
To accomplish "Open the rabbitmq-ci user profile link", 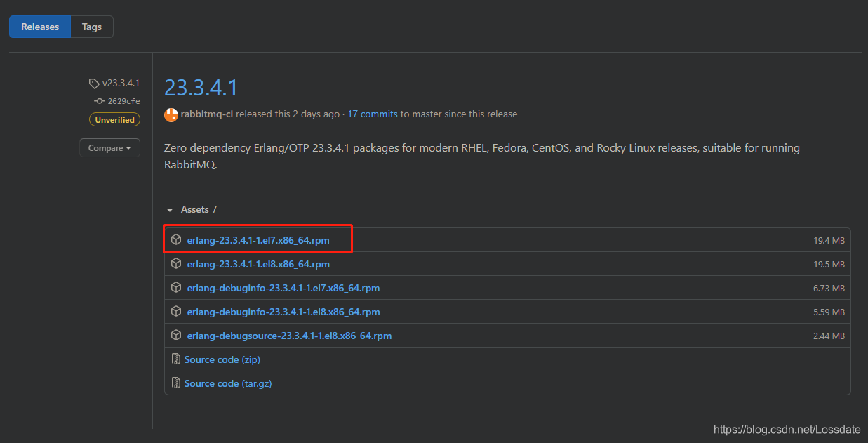I will (206, 114).
